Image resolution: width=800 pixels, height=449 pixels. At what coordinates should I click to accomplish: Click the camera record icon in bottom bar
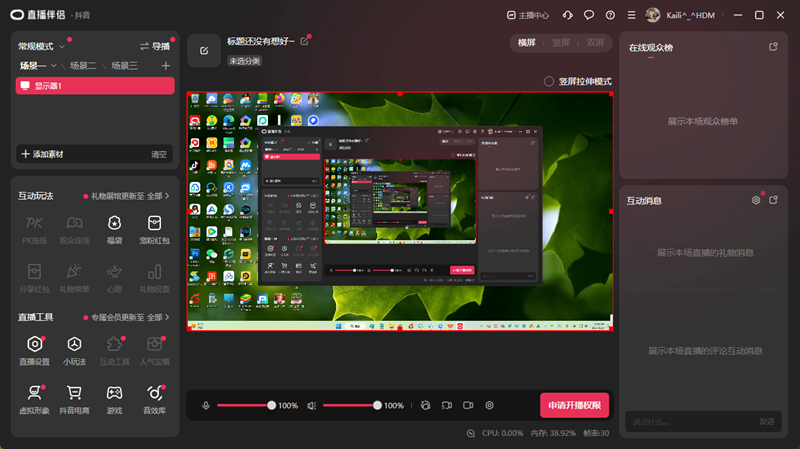pos(468,405)
